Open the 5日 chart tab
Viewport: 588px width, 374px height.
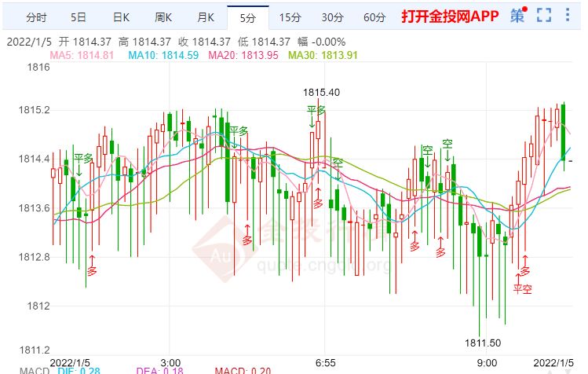(79, 17)
